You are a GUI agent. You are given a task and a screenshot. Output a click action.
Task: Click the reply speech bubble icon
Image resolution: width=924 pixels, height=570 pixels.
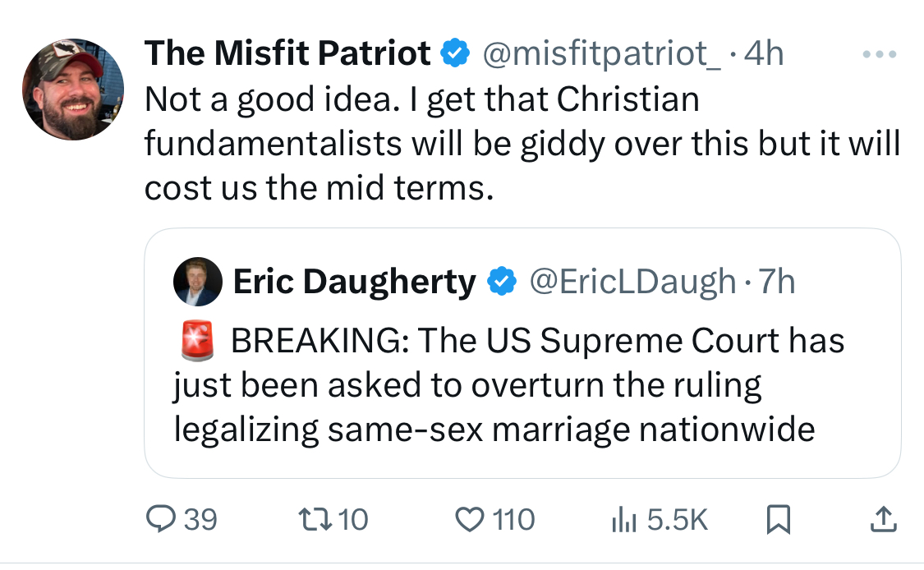click(x=160, y=520)
